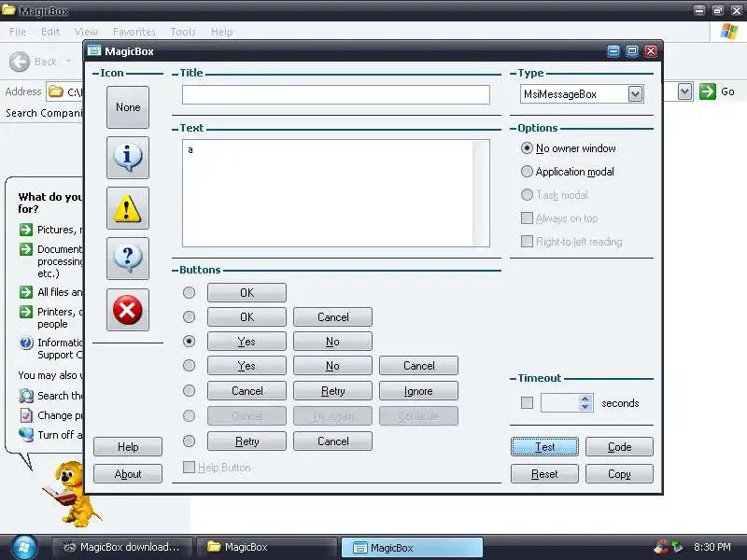Click the Turn off animated character icon
747x560 pixels.
(26, 435)
